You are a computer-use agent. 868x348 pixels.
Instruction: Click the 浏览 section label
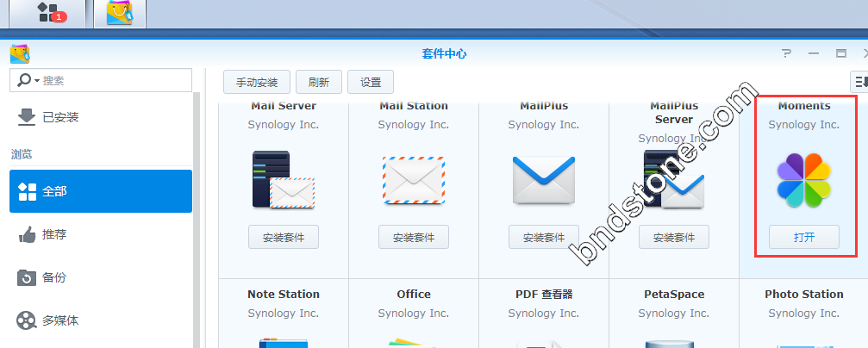22,154
